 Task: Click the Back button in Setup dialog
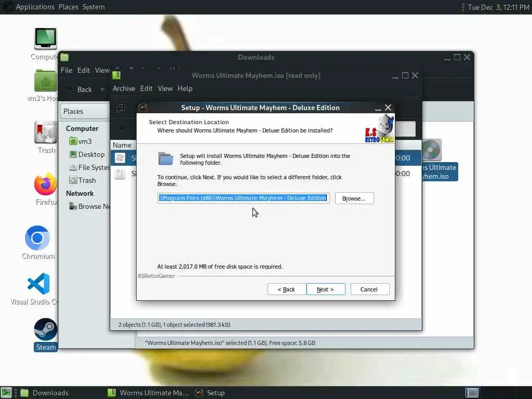(x=287, y=289)
